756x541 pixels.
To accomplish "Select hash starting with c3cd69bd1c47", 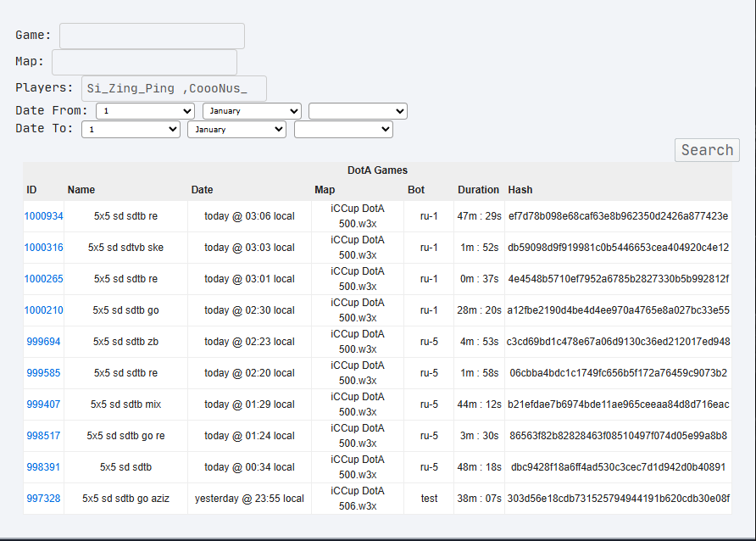I will pos(618,342).
